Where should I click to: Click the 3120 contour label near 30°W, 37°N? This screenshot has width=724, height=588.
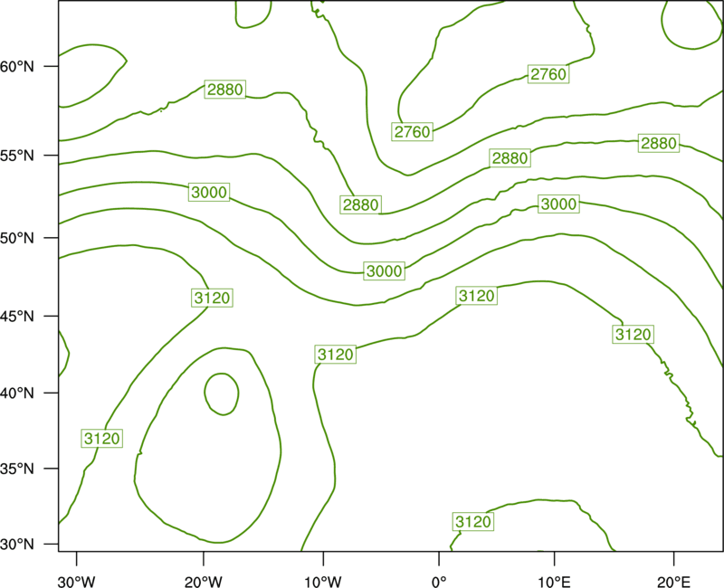tap(102, 439)
